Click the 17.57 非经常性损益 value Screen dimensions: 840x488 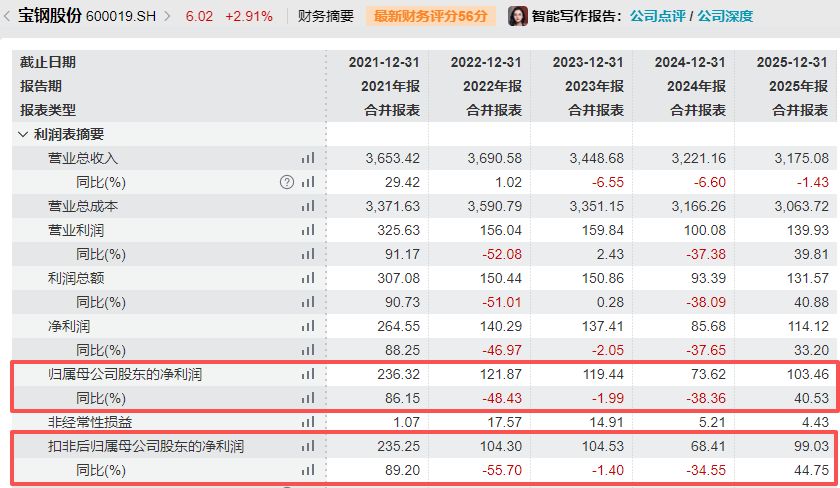point(505,422)
